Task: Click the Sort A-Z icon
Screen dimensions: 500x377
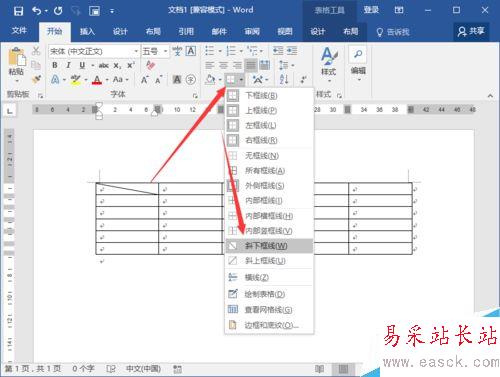Action: click(284, 80)
